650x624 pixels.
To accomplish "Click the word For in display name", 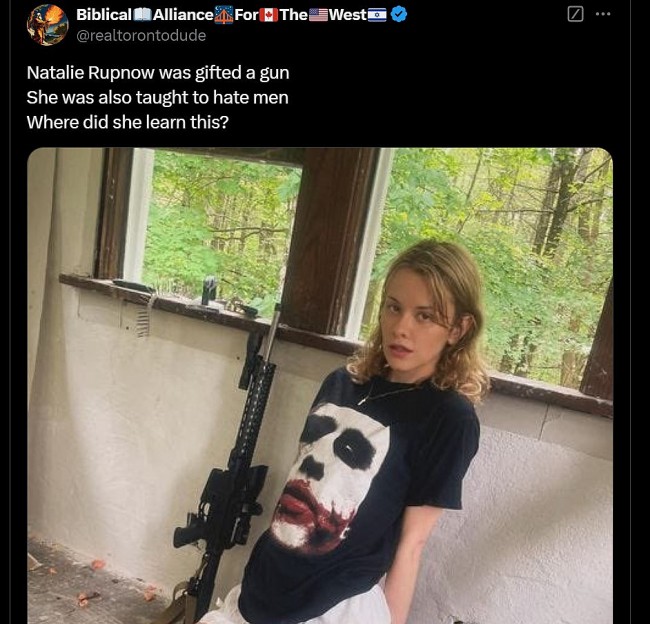I will click(246, 15).
